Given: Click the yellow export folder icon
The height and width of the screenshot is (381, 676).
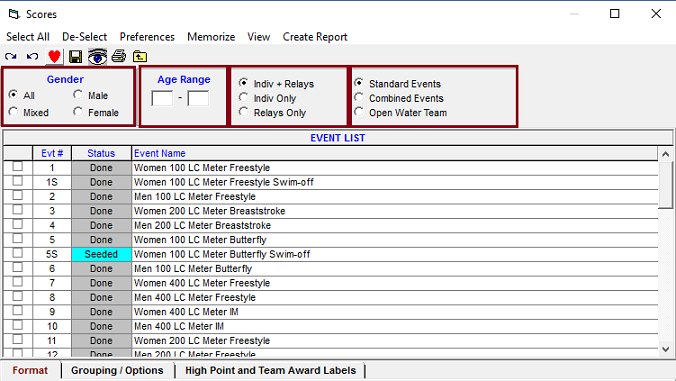Looking at the screenshot, I should point(140,56).
